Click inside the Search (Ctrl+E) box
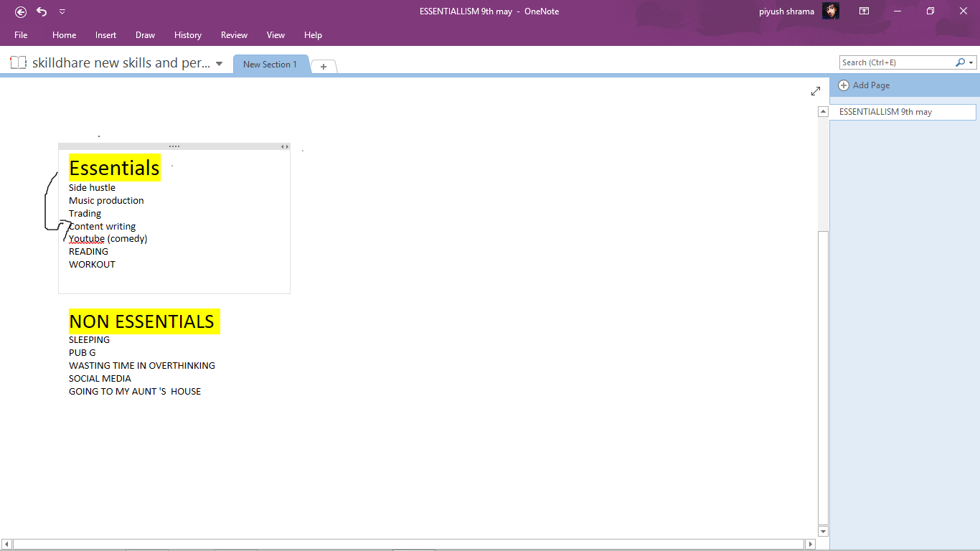Screen dimensions: 980x551 [897, 62]
